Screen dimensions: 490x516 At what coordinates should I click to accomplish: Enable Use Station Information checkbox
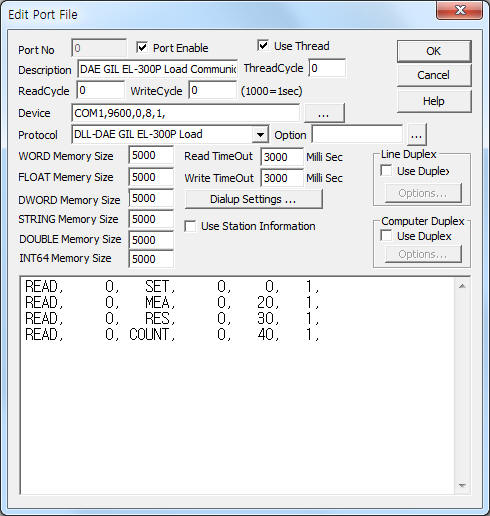pyautogui.click(x=190, y=226)
